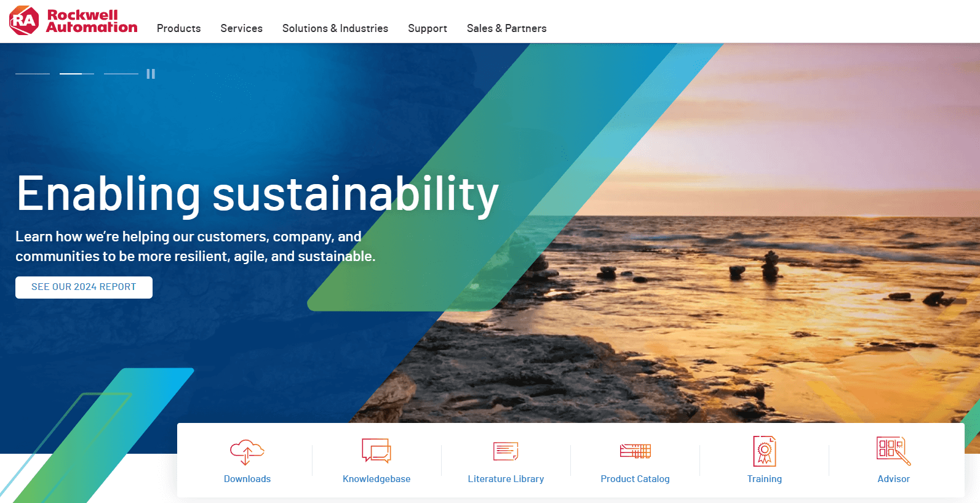Follow the Literature Library text link
The image size is (980, 503).
point(506,479)
